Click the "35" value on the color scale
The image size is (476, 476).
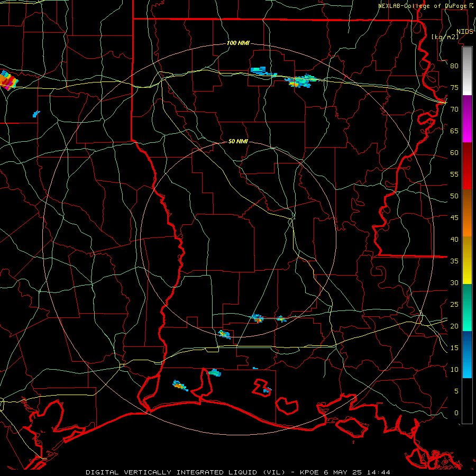coord(454,261)
